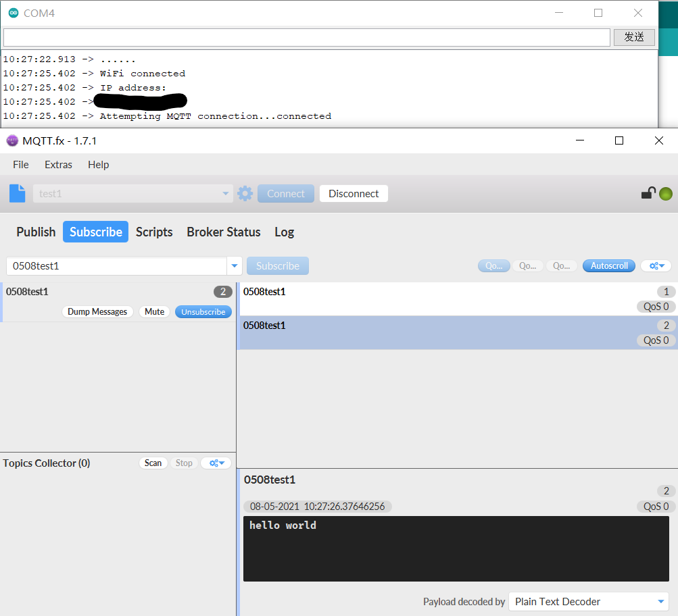Click the Connect button
This screenshot has width=678, height=616.
pos(286,194)
